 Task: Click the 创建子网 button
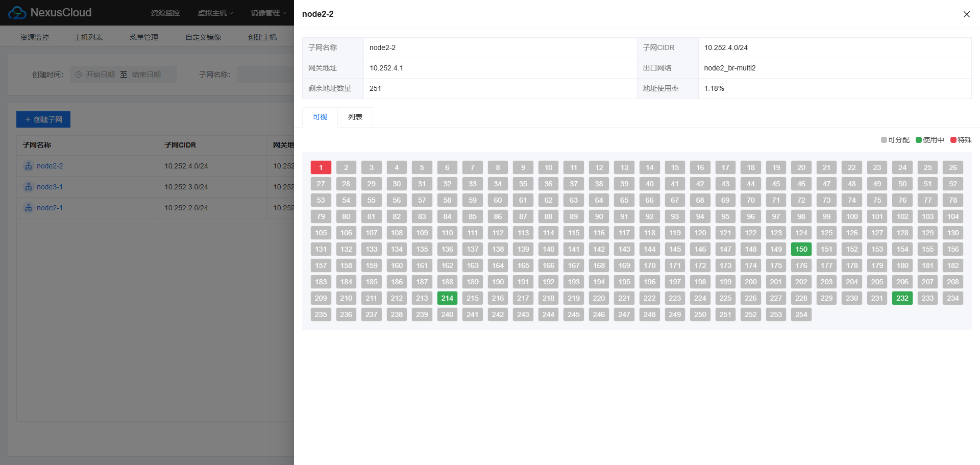[x=43, y=119]
